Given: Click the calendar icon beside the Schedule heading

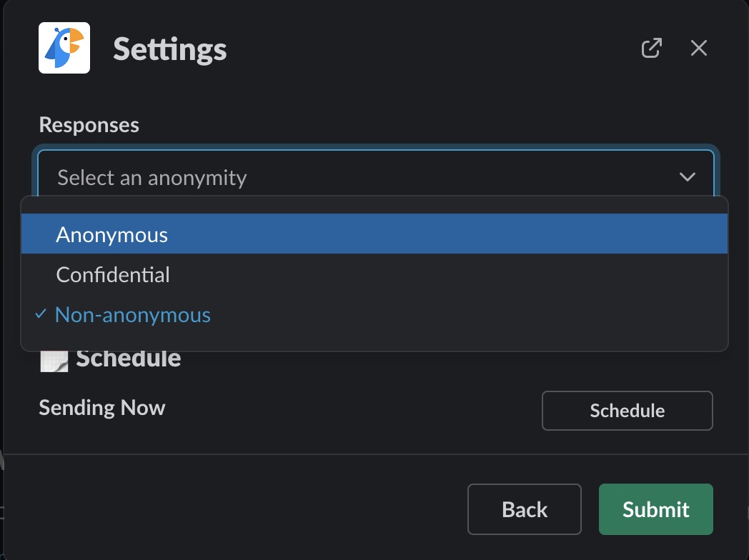Looking at the screenshot, I should coord(54,360).
